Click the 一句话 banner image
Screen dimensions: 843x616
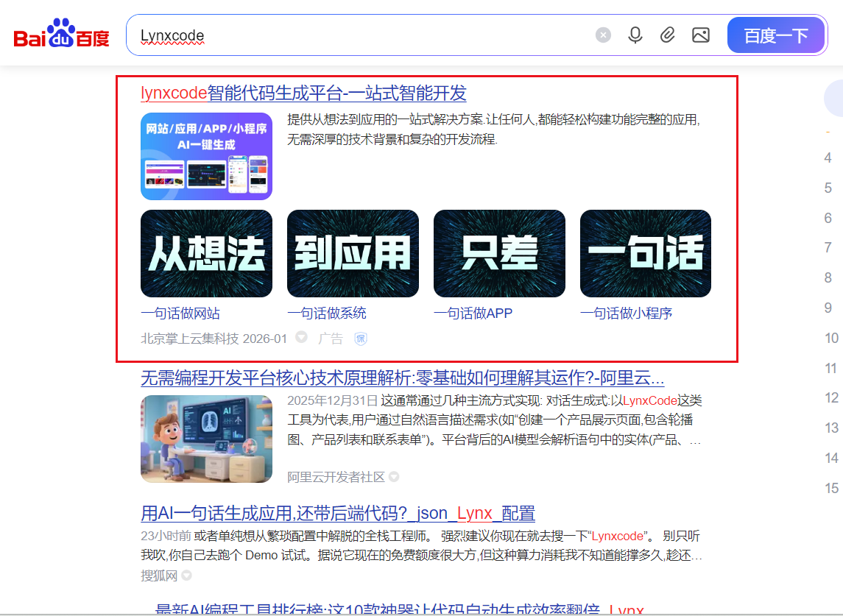(646, 253)
